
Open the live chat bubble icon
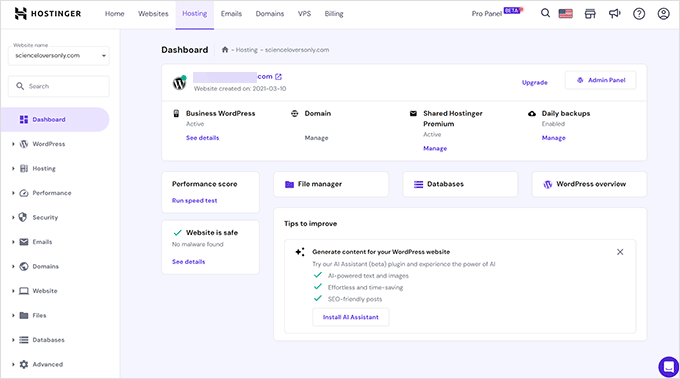[669, 367]
